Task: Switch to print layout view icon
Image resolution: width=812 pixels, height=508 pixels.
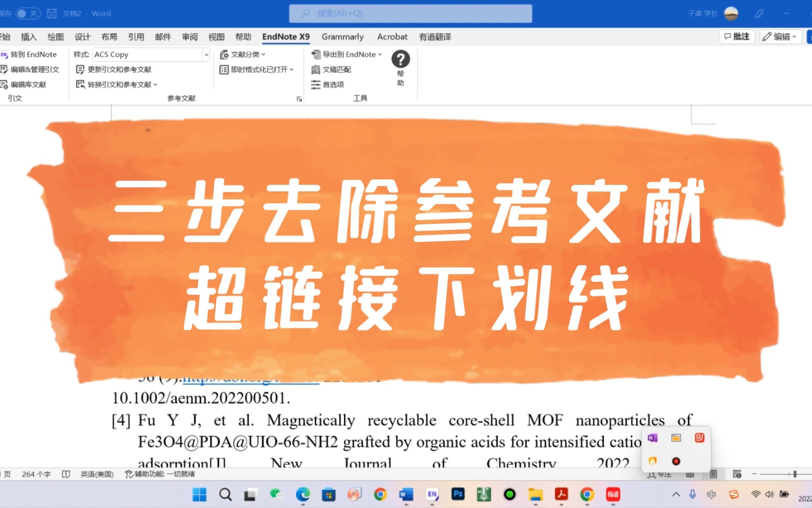Action: (x=713, y=474)
